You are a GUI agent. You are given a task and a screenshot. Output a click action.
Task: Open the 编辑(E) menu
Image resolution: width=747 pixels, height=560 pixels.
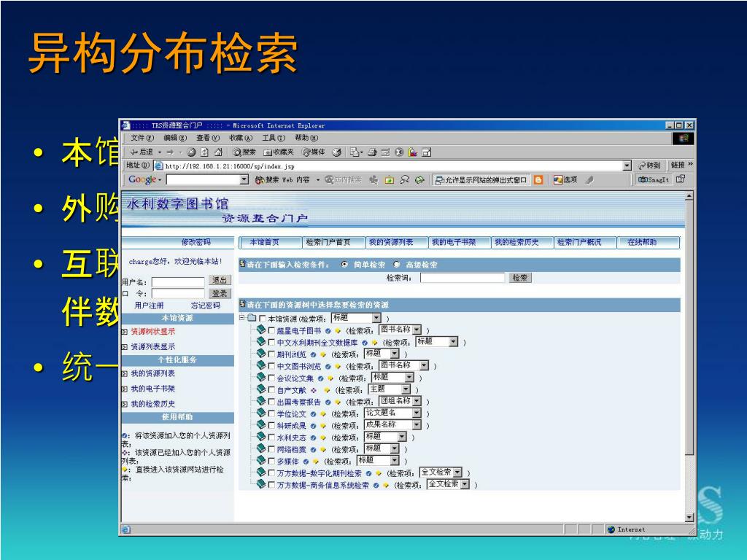[x=175, y=138]
